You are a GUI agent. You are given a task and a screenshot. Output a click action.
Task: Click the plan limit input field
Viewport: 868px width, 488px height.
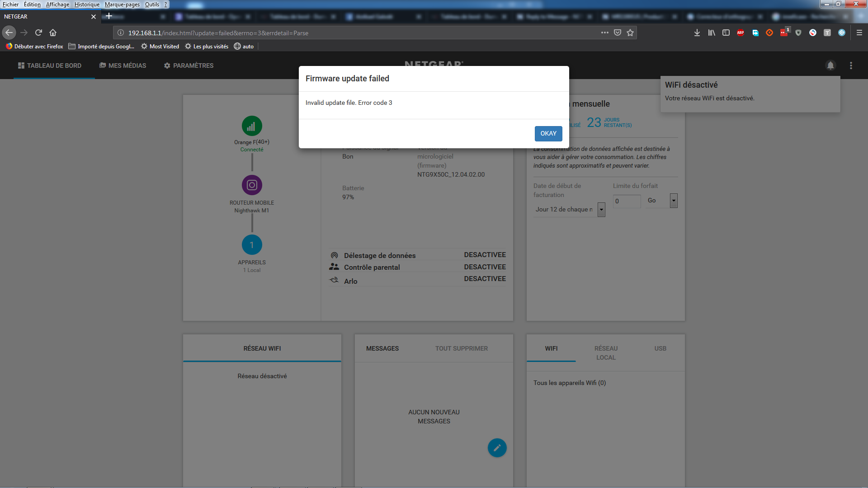coord(627,201)
